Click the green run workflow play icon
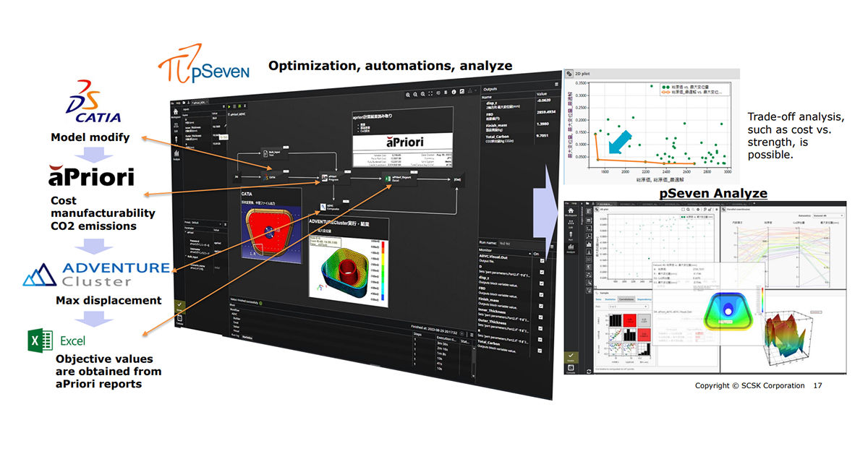 click(x=229, y=106)
